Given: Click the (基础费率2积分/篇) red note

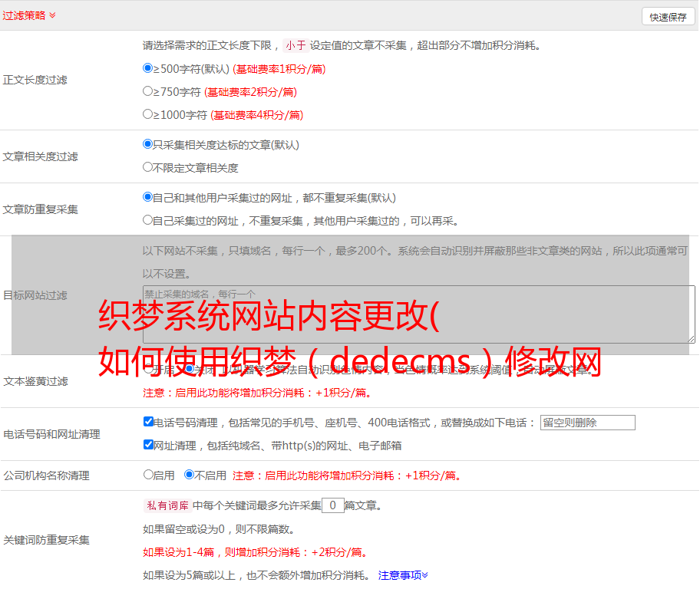Looking at the screenshot, I should coord(250,92).
